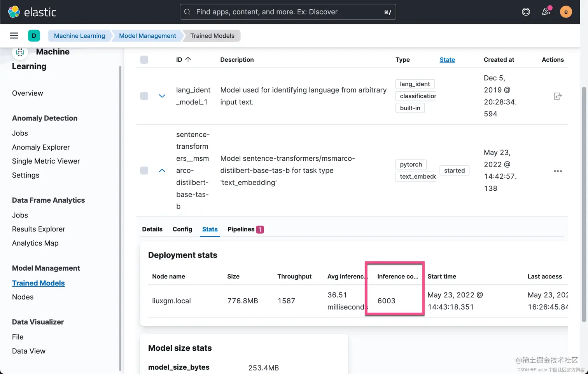Click the Node name column header

point(168,277)
